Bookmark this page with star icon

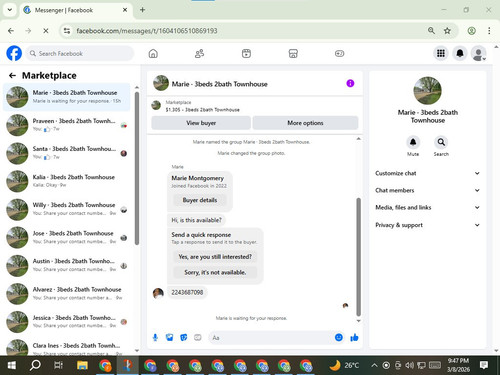pos(447,31)
